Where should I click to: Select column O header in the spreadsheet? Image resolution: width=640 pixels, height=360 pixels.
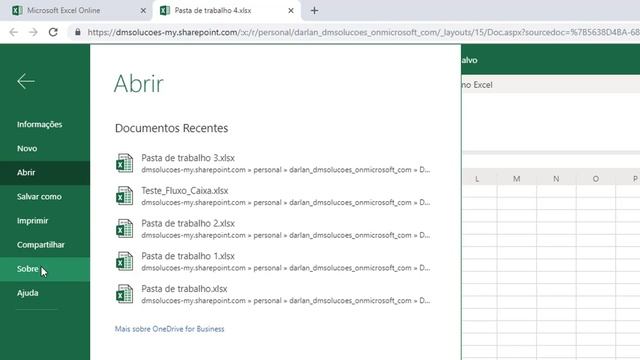596,179
